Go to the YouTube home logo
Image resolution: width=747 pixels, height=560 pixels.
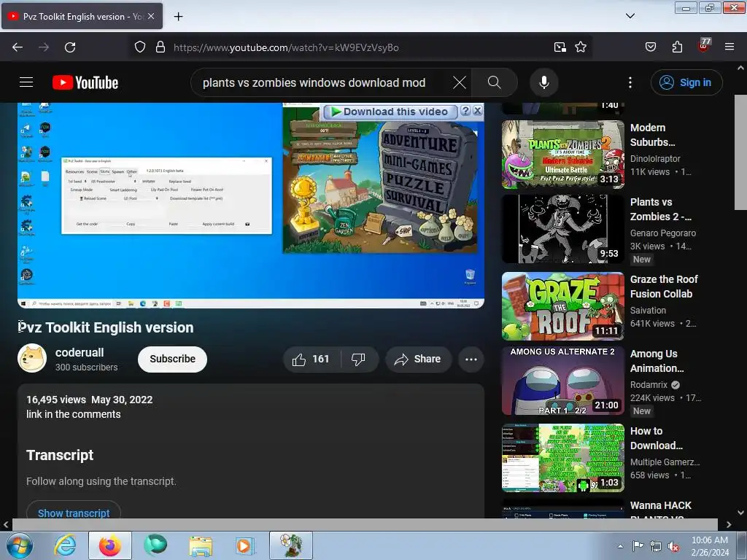[85, 82]
